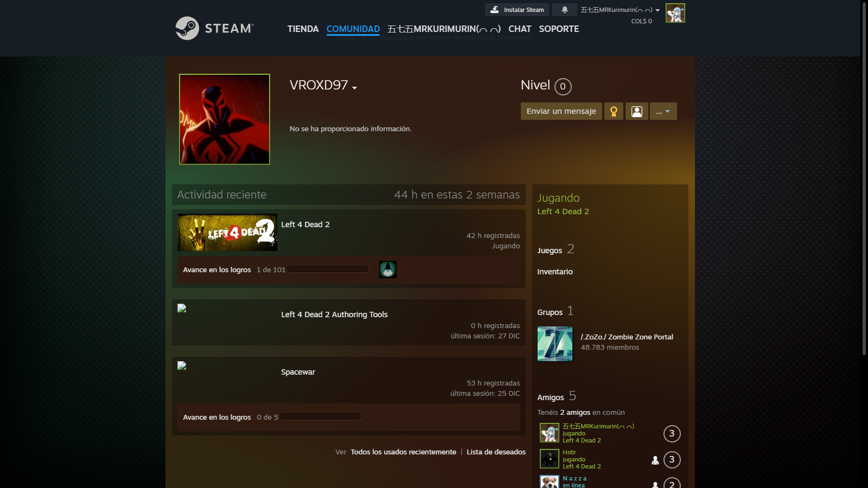Click Hstlr friend avatar
The width and height of the screenshot is (868, 488).
pos(550,459)
